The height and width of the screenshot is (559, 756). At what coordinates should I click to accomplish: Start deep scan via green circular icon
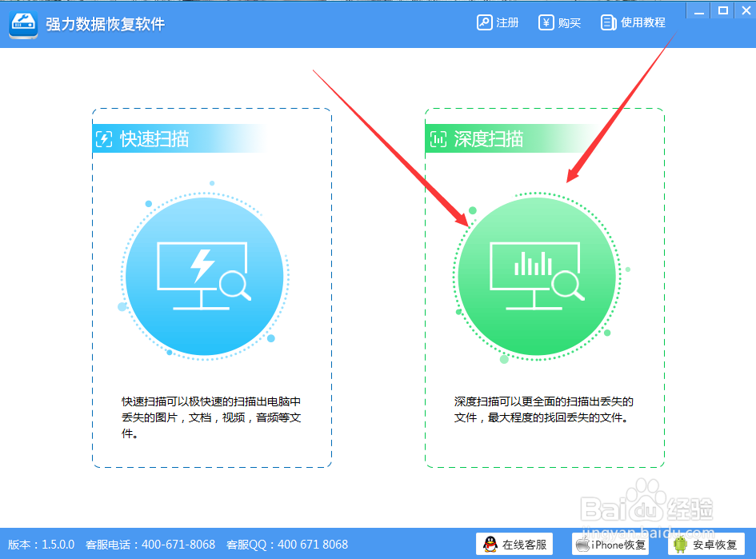537,276
